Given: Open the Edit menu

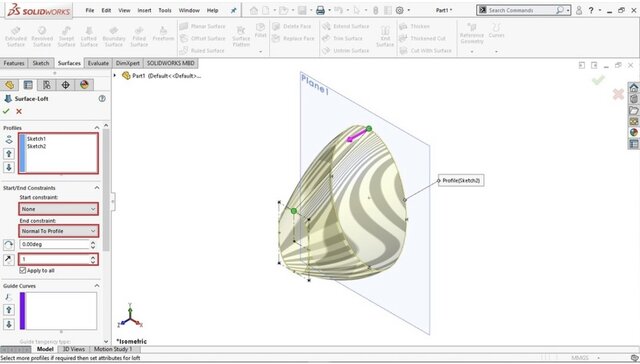Looking at the screenshot, I should [106, 10].
